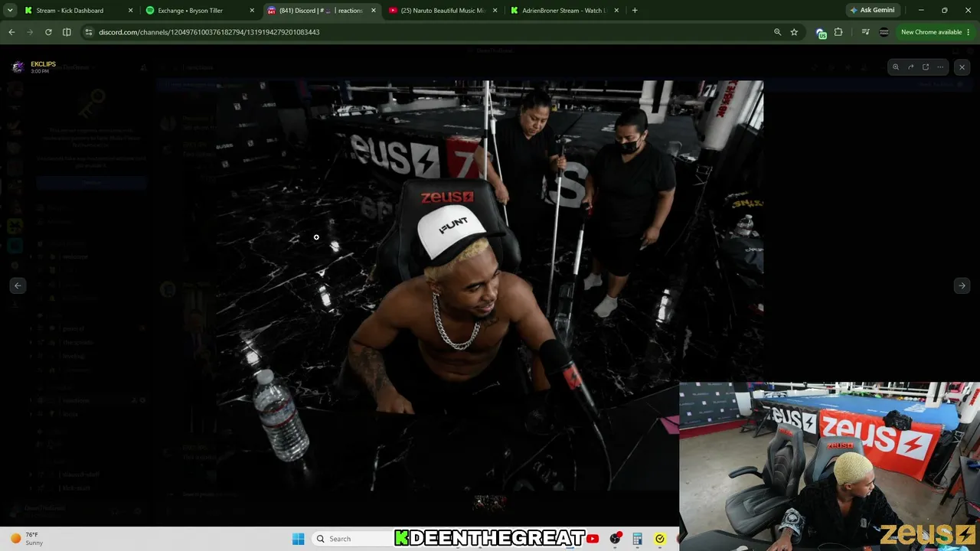This screenshot has width=980, height=551.
Task: Click the EKCLIPS user avatar
Action: tap(18, 67)
